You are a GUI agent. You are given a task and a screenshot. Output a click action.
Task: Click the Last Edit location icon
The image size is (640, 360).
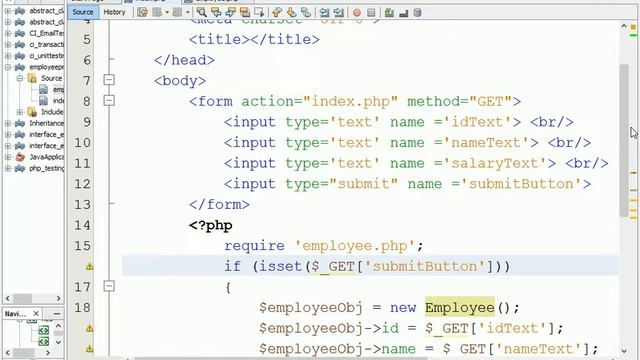[x=142, y=12]
